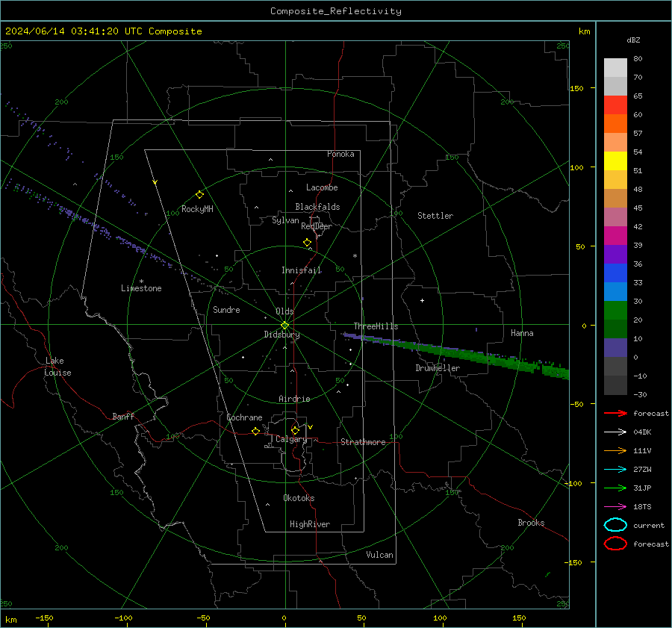Click the RockyMH label
This screenshot has height=628, width=672.
point(197,209)
